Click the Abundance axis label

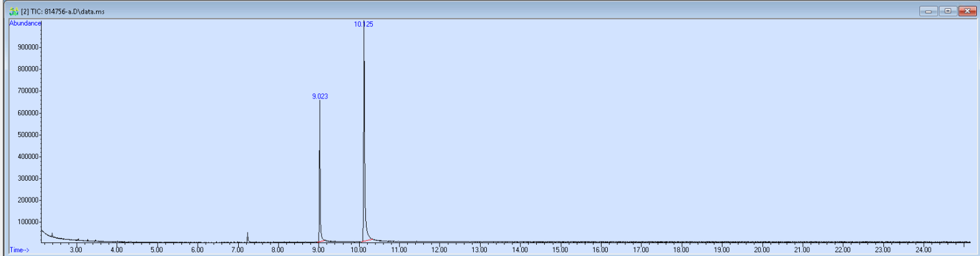tap(25, 24)
